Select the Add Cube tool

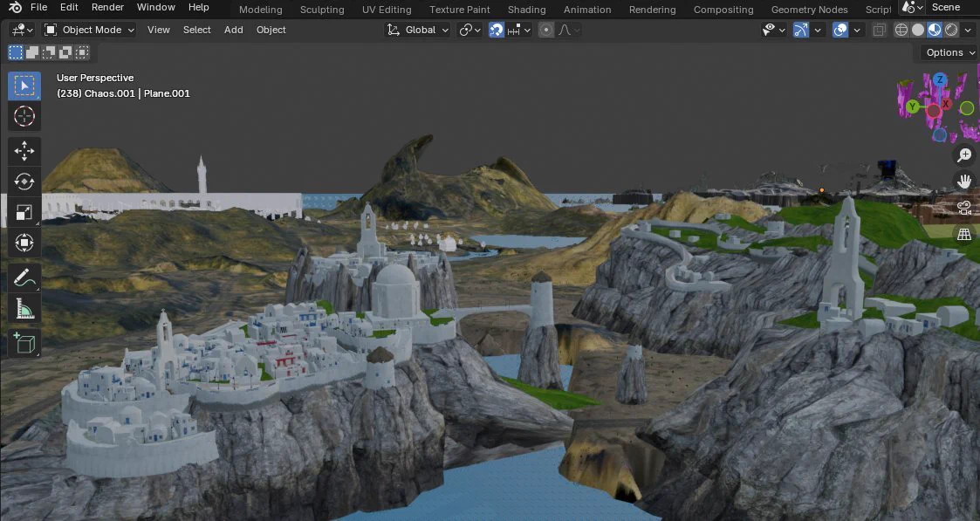pyautogui.click(x=24, y=343)
